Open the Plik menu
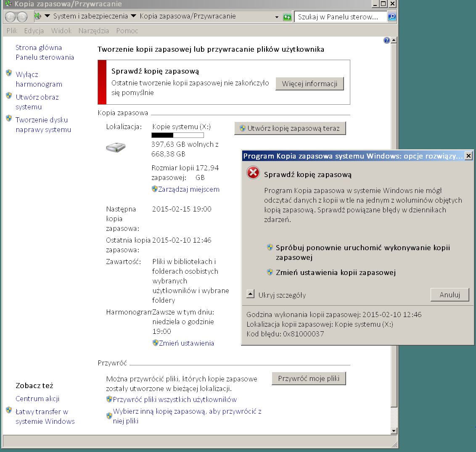 [x=12, y=31]
